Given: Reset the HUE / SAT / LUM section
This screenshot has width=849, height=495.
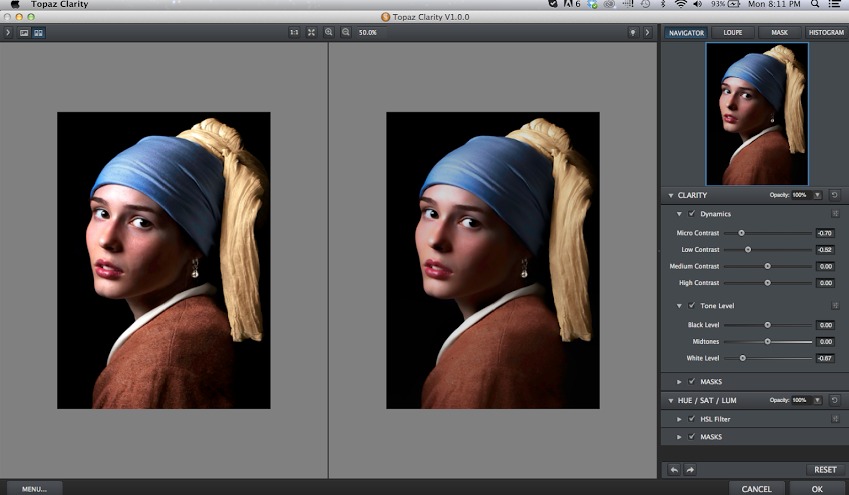Looking at the screenshot, I should coord(834,400).
